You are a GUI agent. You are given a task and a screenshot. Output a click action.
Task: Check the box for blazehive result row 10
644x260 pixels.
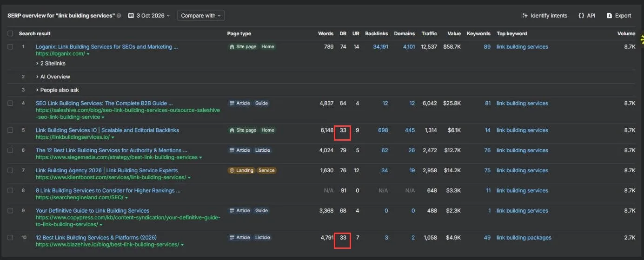10,238
